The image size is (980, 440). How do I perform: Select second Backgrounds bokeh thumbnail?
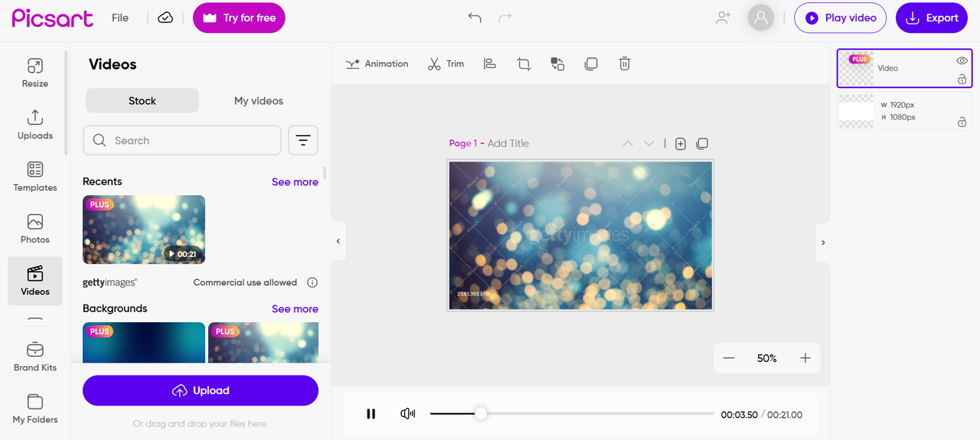263,342
